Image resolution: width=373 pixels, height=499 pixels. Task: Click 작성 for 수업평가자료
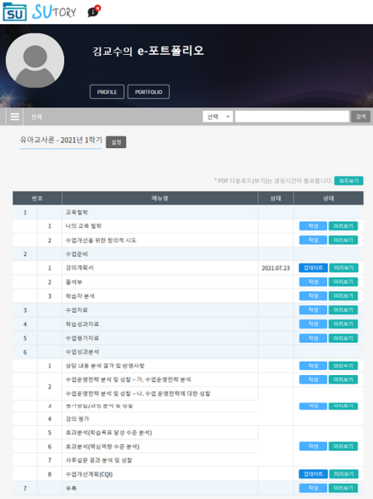tap(313, 338)
